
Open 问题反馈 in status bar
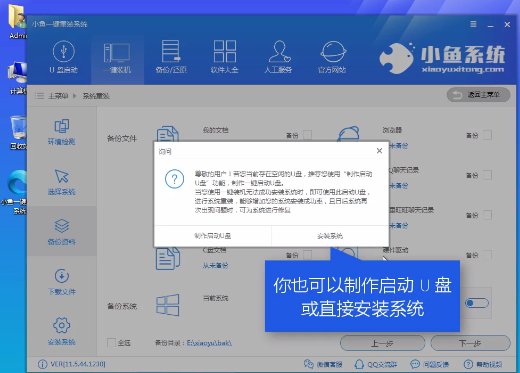(429, 364)
